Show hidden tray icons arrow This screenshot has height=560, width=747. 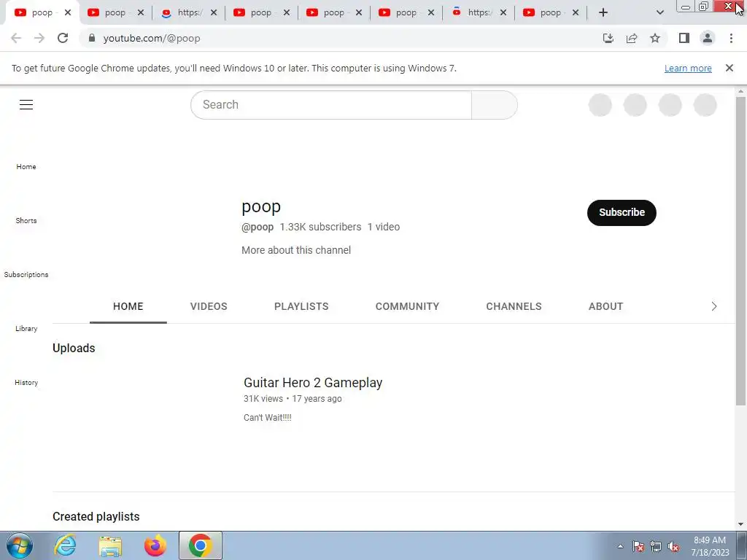pos(620,547)
